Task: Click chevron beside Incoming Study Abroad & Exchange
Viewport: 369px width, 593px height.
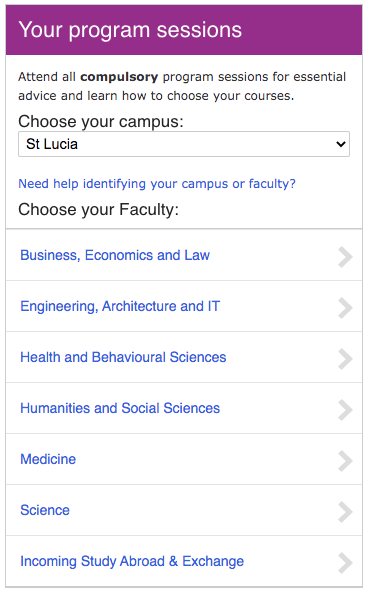Action: (x=345, y=563)
